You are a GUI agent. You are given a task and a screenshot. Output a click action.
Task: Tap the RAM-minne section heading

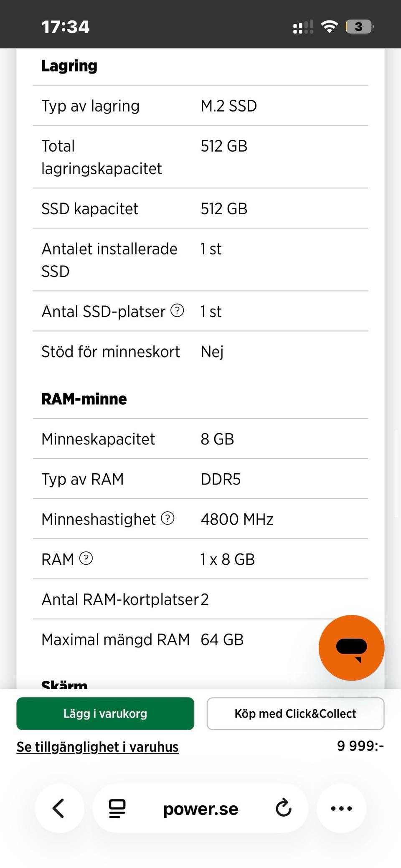(84, 399)
